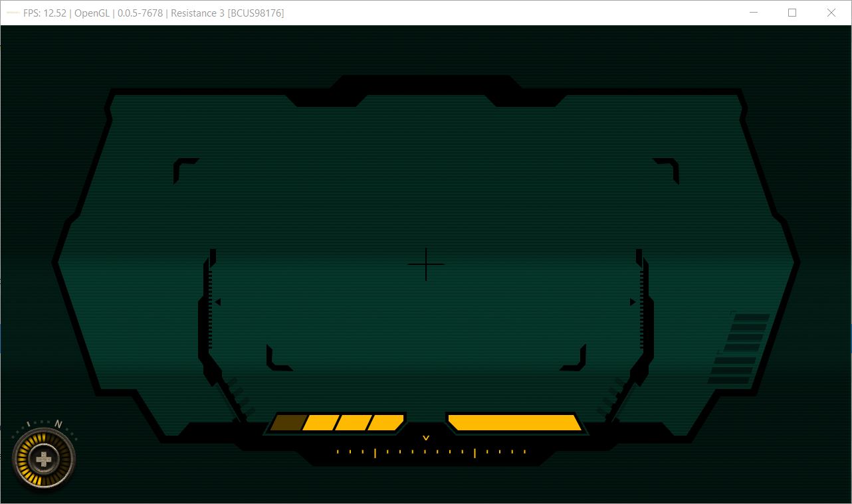
Task: Click the dimmed first segment of the segmented yellow bar
Action: pos(287,423)
